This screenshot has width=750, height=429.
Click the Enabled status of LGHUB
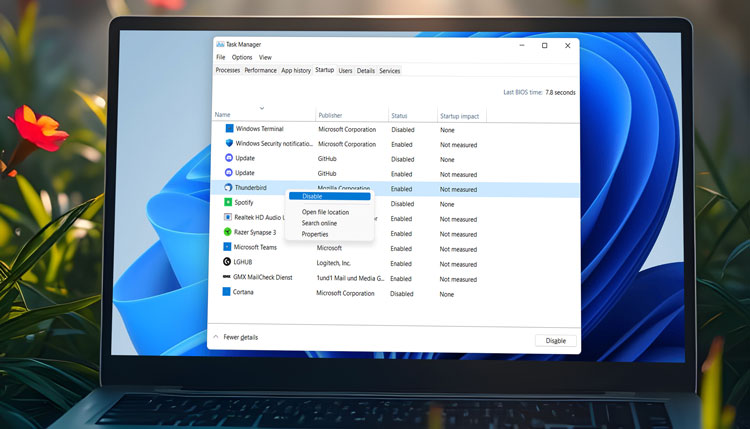401,264
